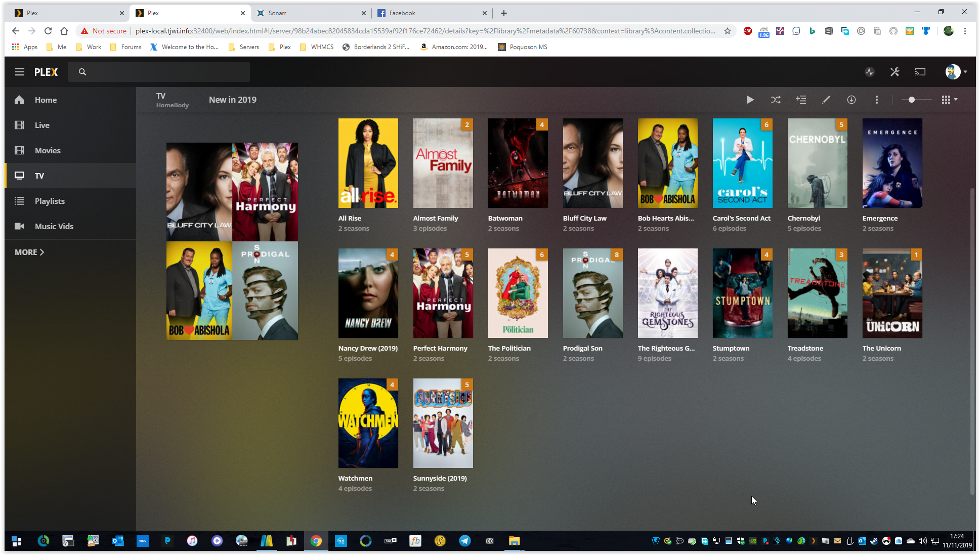Click the PLEX logo
Viewport: 980px width, 555px height.
tap(46, 72)
